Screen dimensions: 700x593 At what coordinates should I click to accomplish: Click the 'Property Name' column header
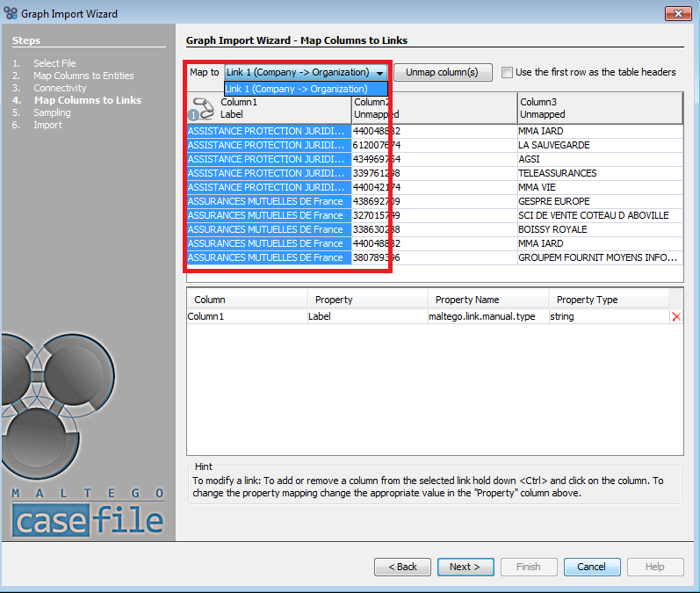(488, 300)
